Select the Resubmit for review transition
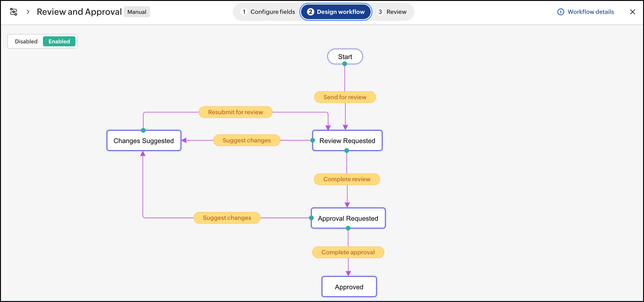The image size is (644, 302). click(235, 112)
